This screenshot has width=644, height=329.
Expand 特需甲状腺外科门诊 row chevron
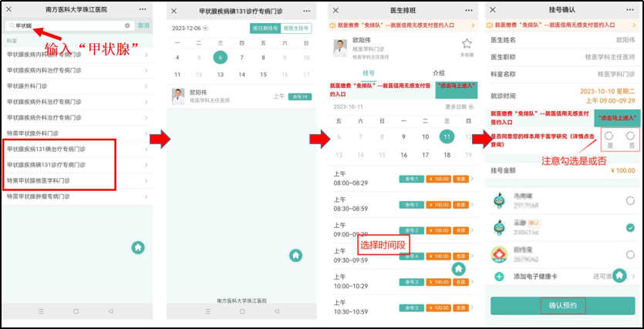[x=146, y=133]
